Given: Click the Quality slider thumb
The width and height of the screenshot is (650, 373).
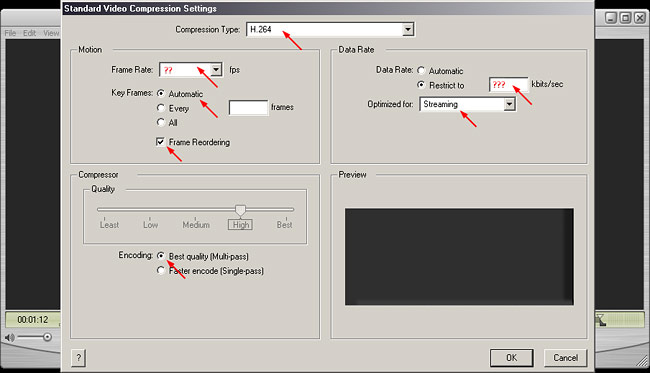Looking at the screenshot, I should pos(240,210).
